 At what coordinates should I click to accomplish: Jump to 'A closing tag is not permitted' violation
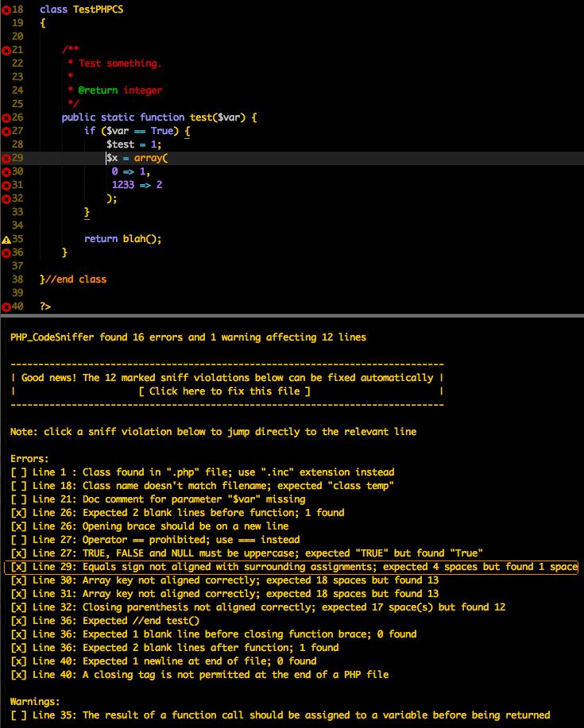(199, 675)
